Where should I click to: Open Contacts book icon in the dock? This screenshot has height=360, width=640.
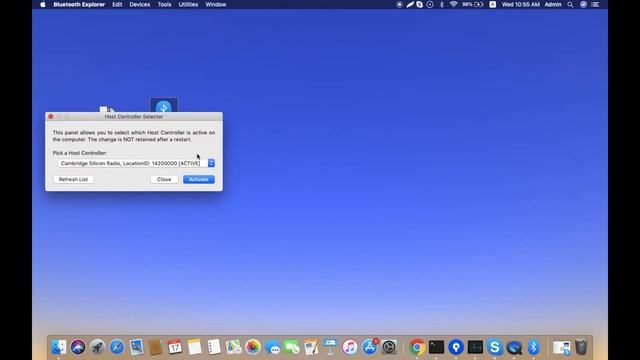[x=156, y=347]
